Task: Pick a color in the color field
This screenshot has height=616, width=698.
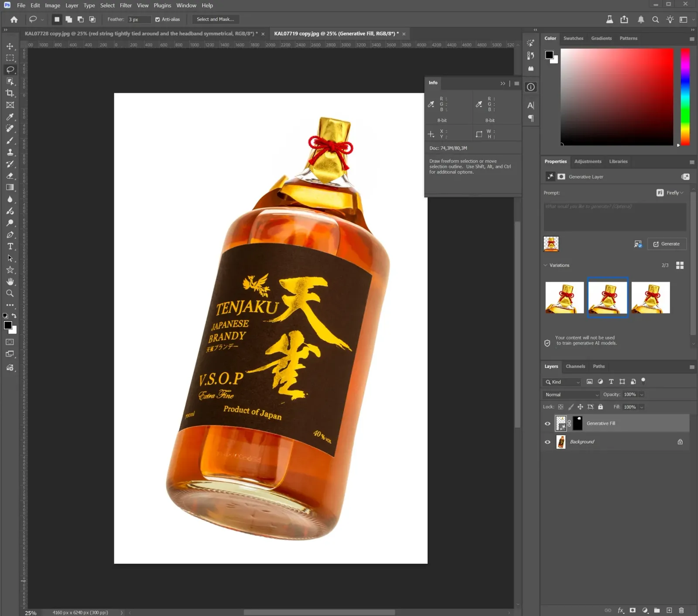Action: click(617, 97)
